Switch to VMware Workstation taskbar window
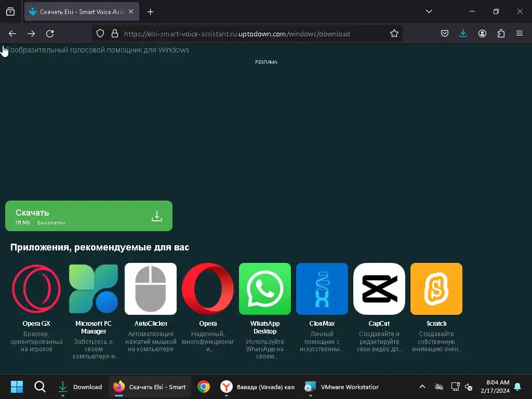Screen dimensions: 532x399 coord(342,387)
